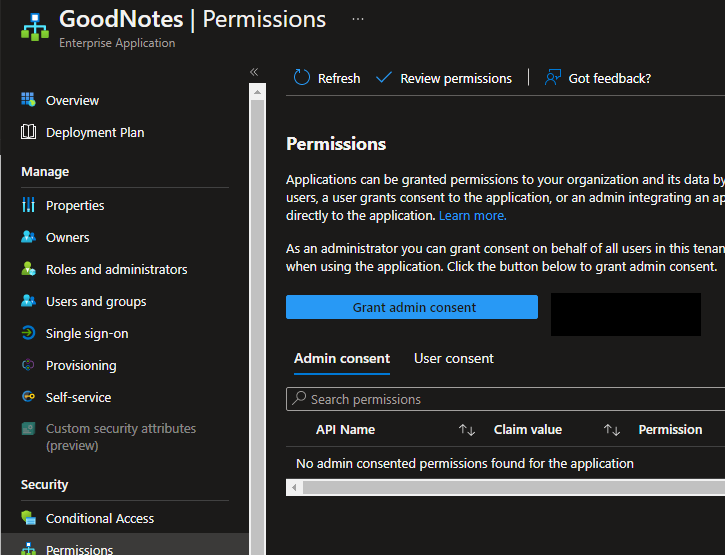Click the Owners people icon

[28, 237]
